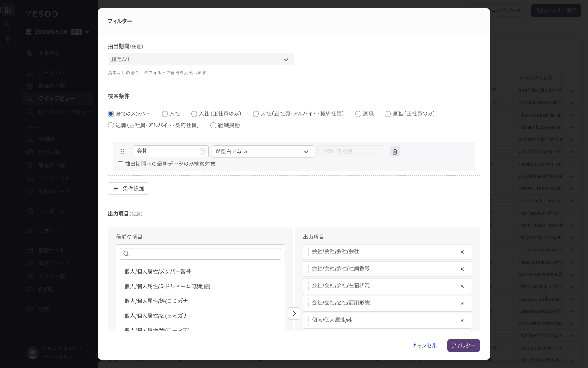
Task: Click the drag grip of 会社/会社/会社/雇用形態
Action: tap(307, 303)
